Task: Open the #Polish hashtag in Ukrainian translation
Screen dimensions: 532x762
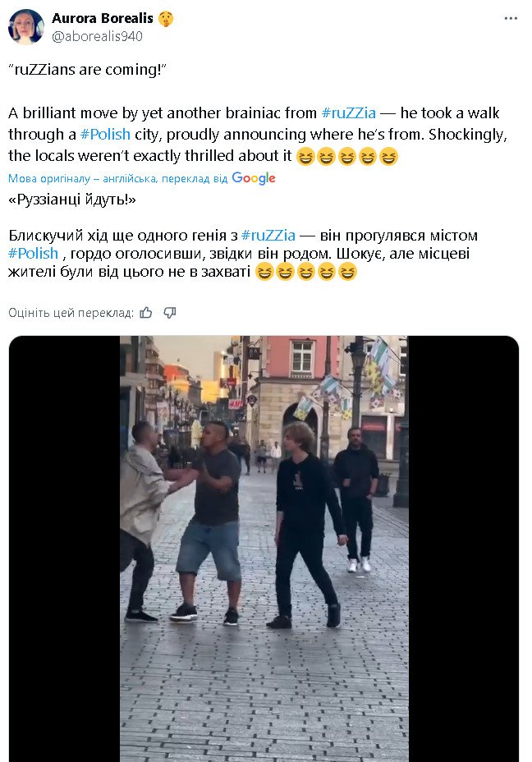Action: pos(34,253)
